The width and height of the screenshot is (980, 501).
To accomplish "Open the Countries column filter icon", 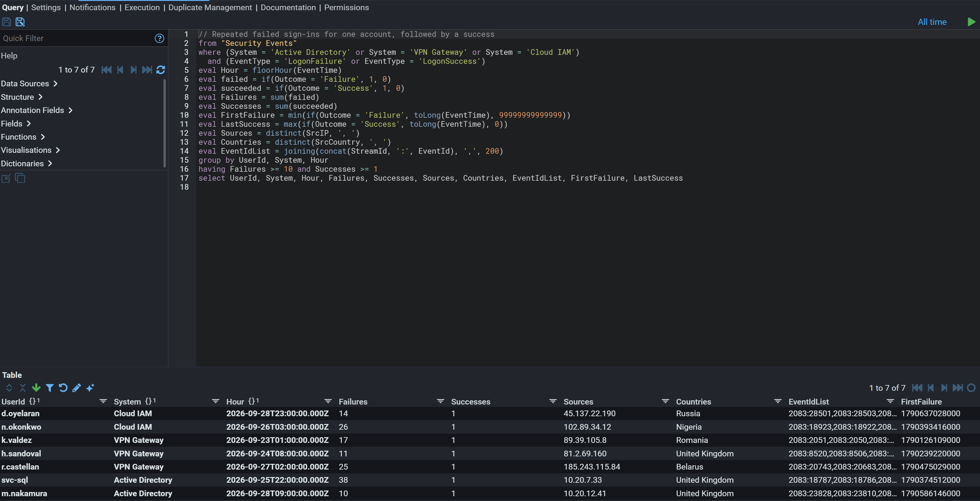I will pyautogui.click(x=778, y=402).
